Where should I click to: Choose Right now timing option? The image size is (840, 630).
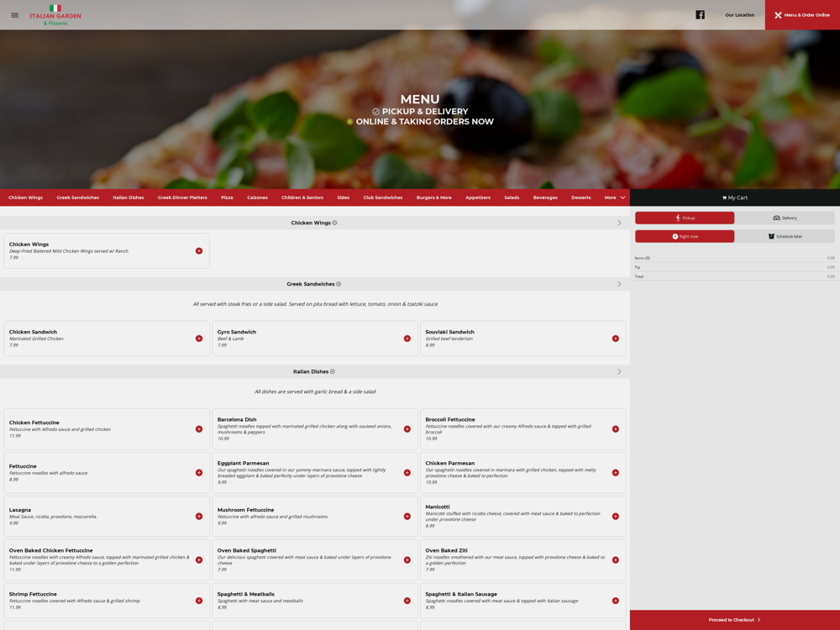click(x=685, y=236)
